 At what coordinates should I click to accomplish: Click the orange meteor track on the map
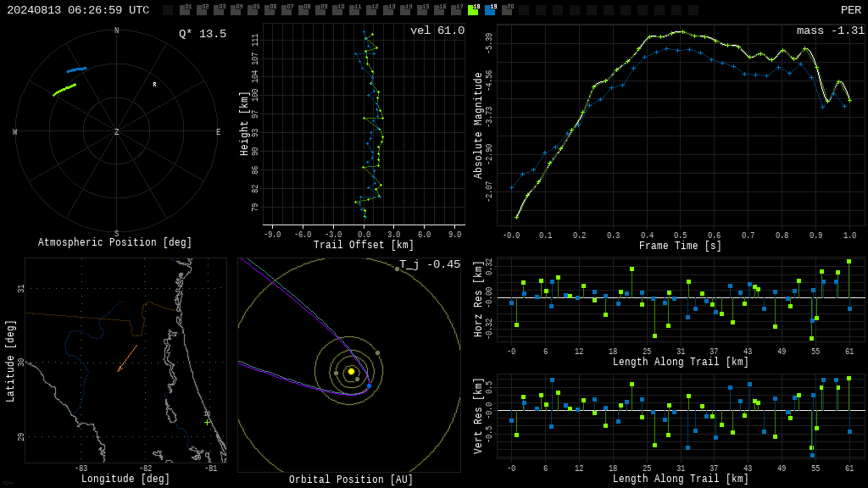(127, 358)
